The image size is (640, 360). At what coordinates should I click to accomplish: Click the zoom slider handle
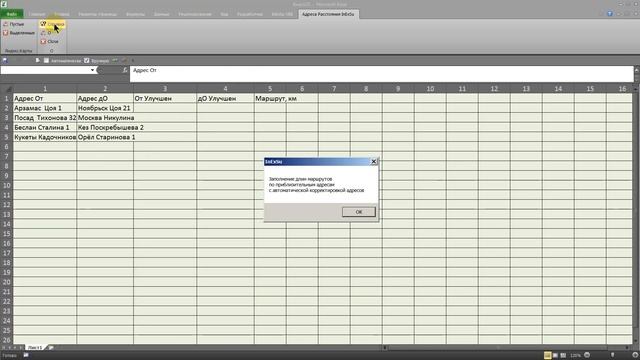[x=613, y=355]
